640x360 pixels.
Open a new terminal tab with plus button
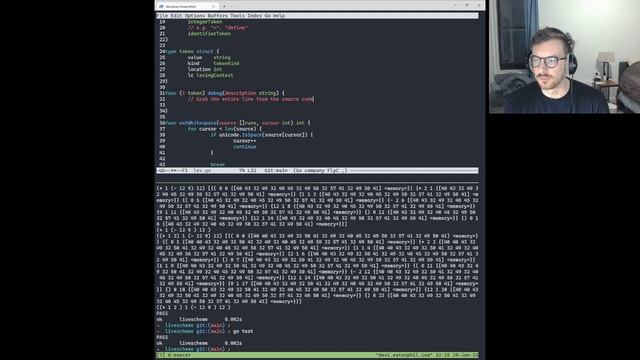(224, 6)
